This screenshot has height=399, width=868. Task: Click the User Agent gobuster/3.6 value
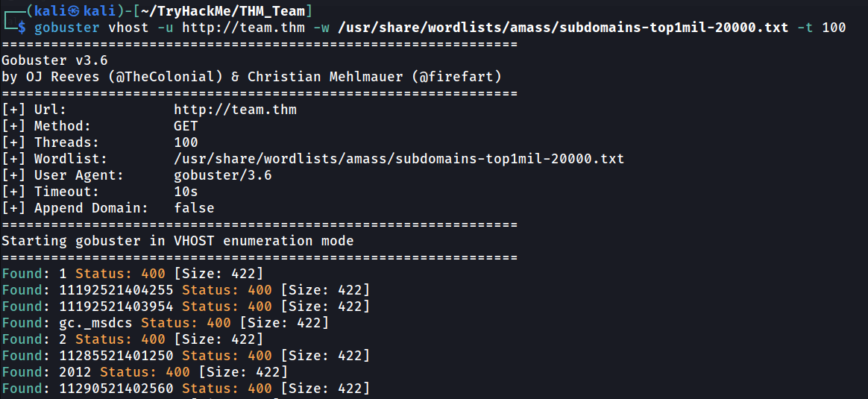coord(223,175)
